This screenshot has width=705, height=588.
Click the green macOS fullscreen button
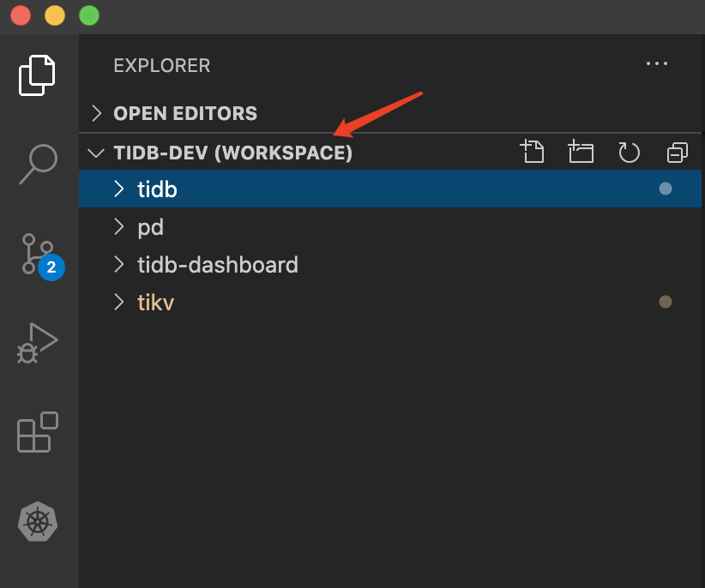88,15
